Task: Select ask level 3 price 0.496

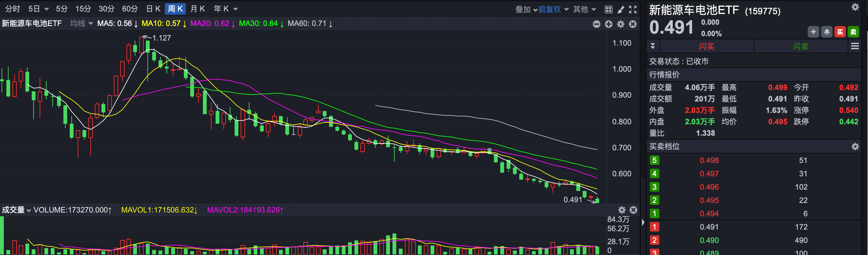Action: pos(709,187)
